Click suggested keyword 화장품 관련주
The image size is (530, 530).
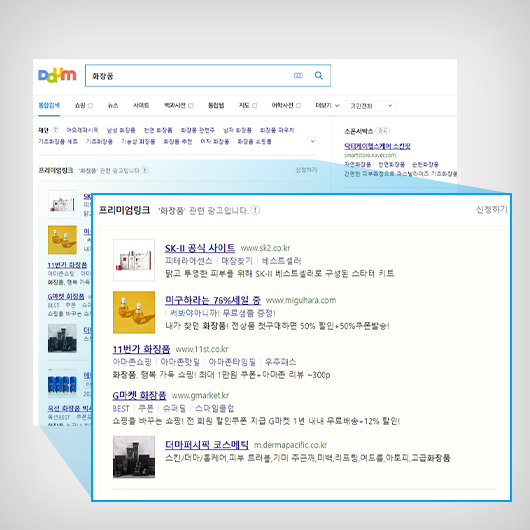(x=197, y=130)
